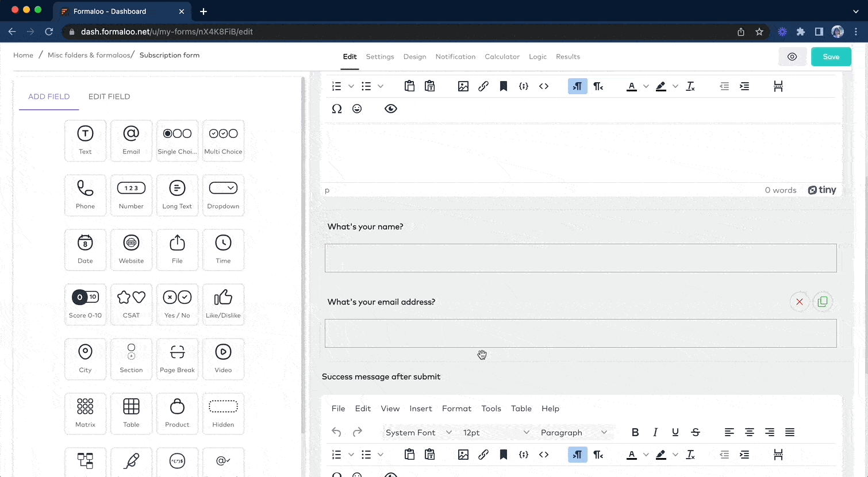The width and height of the screenshot is (868, 477).
Task: Open the 12pt font size dropdown
Action: pos(496,432)
